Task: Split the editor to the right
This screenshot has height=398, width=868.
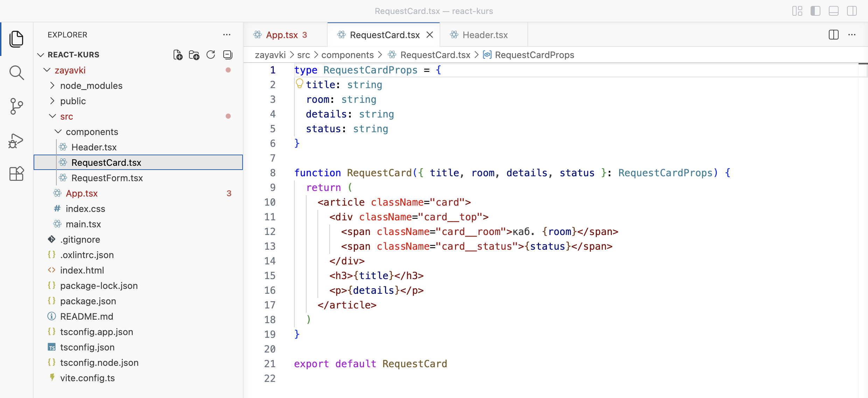Action: 834,35
